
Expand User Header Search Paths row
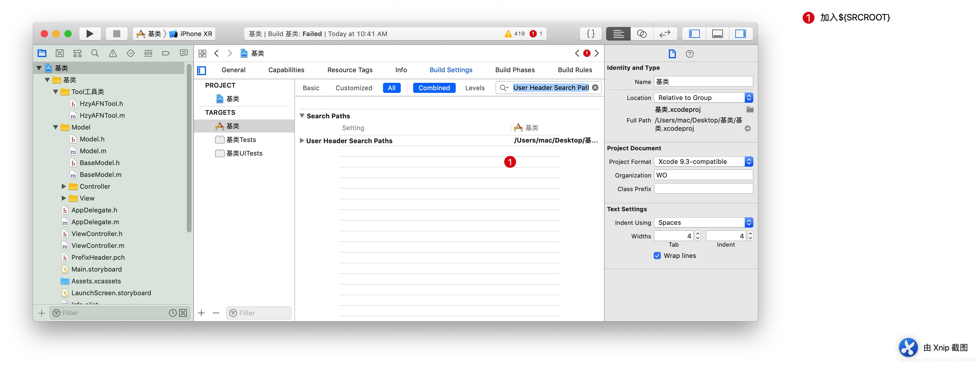(302, 140)
